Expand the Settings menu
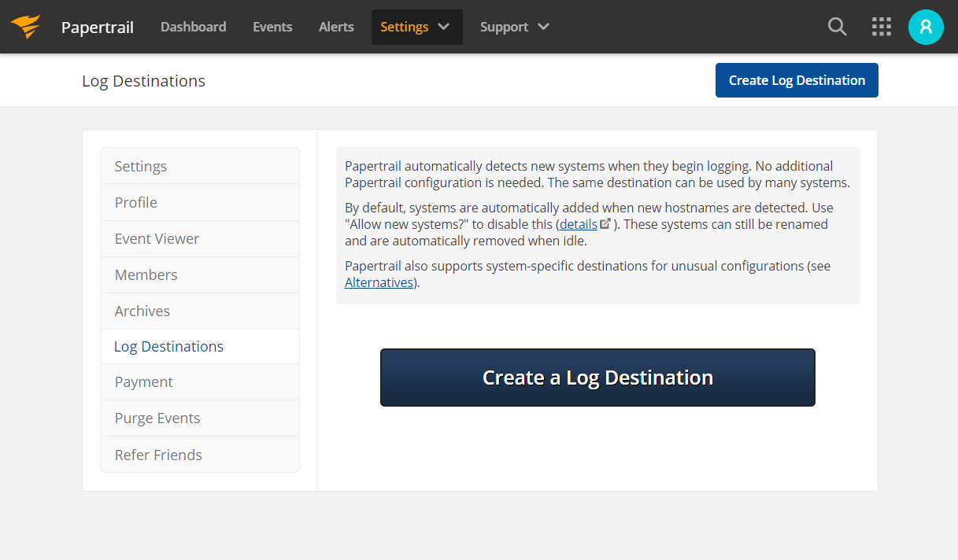The width and height of the screenshot is (958, 560). coord(416,27)
